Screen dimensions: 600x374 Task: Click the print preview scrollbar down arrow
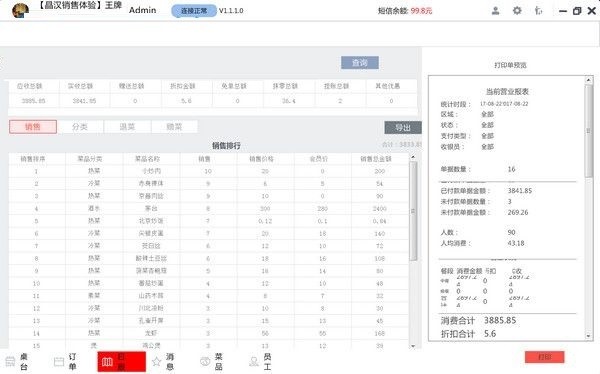(589, 336)
